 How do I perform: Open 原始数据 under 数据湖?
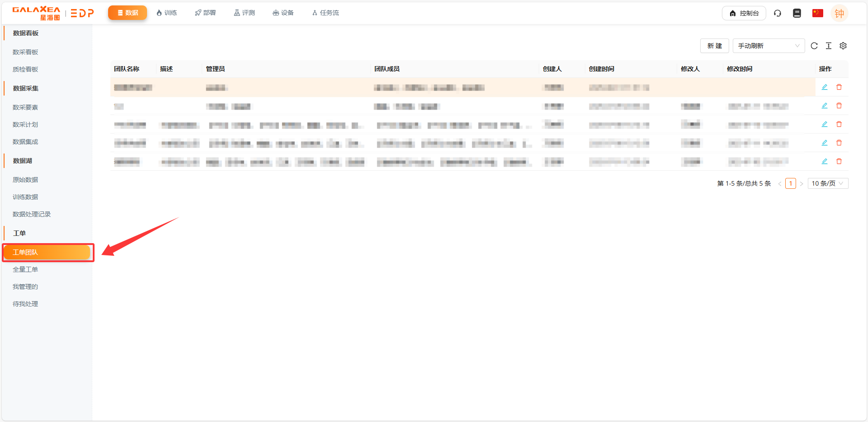click(25, 180)
